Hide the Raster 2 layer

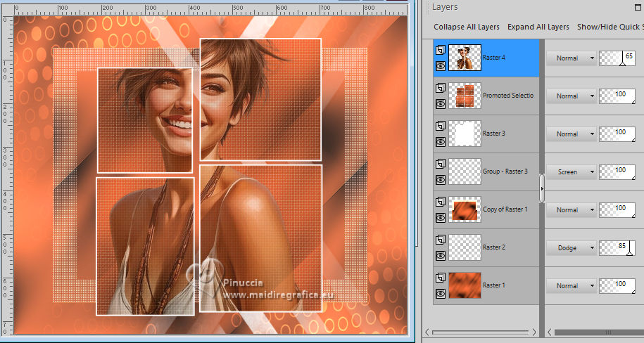tap(441, 256)
